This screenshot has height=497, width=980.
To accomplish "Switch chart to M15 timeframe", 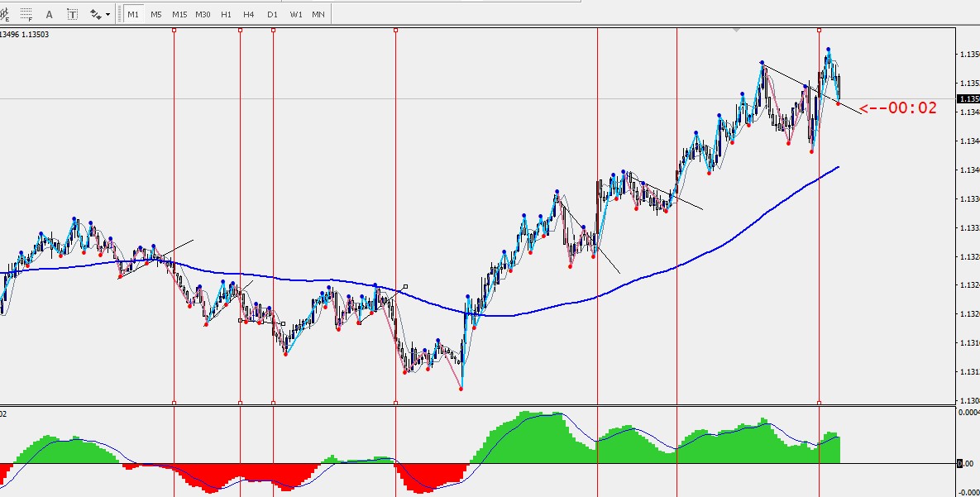I will click(x=179, y=14).
